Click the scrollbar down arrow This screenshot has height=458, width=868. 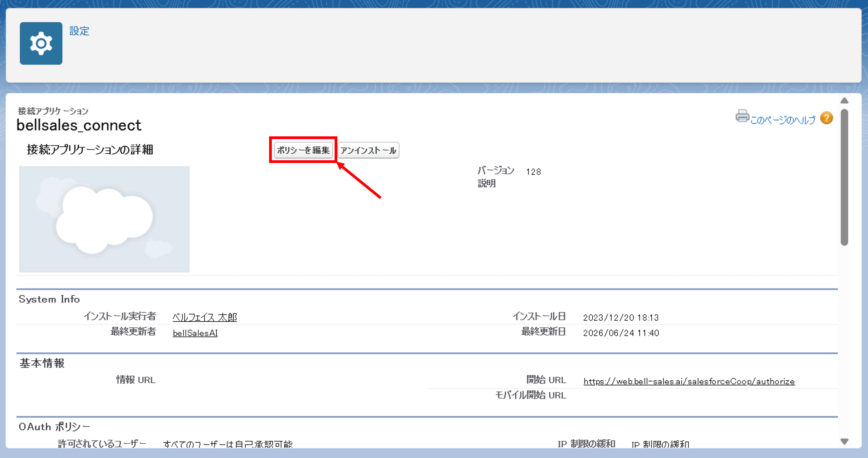coord(844,441)
